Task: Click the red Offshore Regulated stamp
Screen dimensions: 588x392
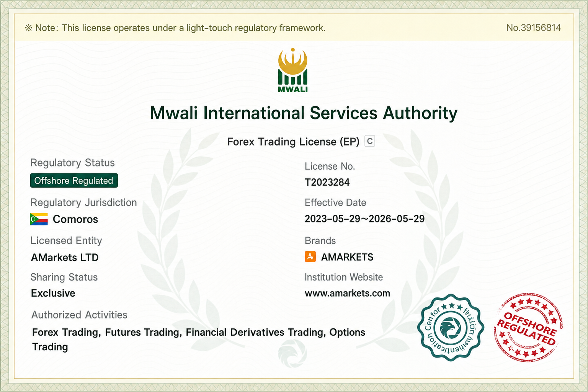Action: tap(528, 327)
